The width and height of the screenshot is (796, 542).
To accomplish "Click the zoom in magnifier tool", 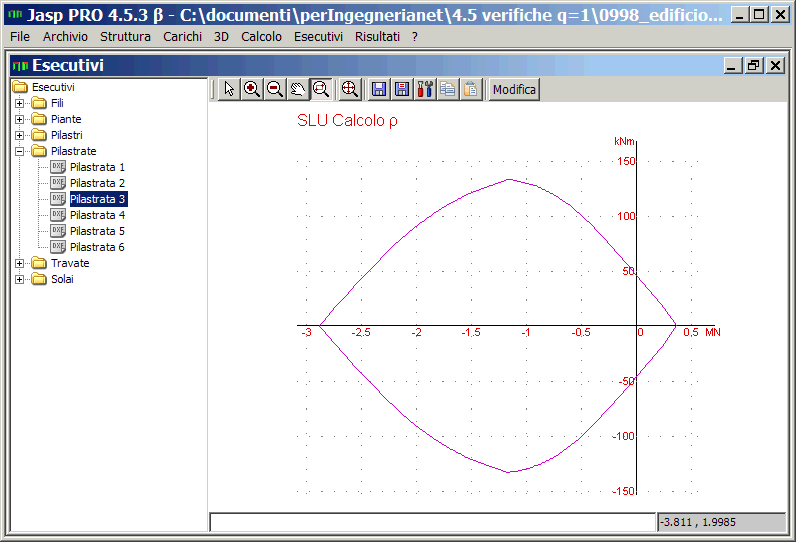I will click(x=252, y=89).
